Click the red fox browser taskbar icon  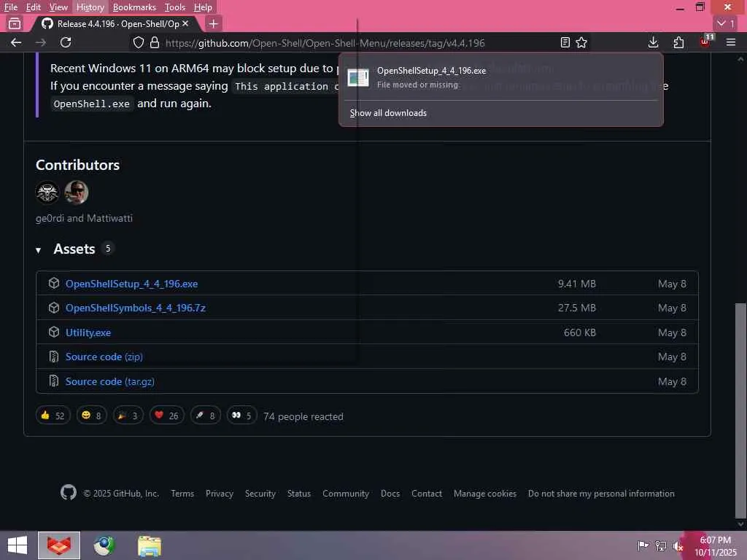pyautogui.click(x=59, y=545)
